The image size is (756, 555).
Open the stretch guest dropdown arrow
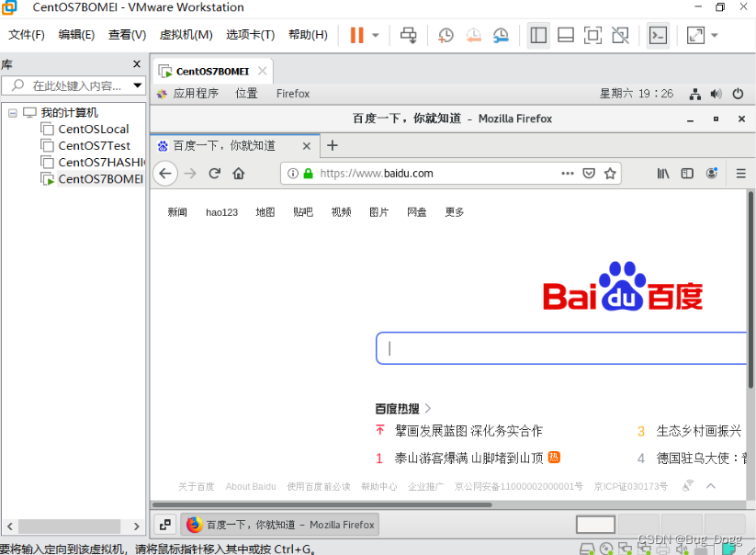point(715,35)
